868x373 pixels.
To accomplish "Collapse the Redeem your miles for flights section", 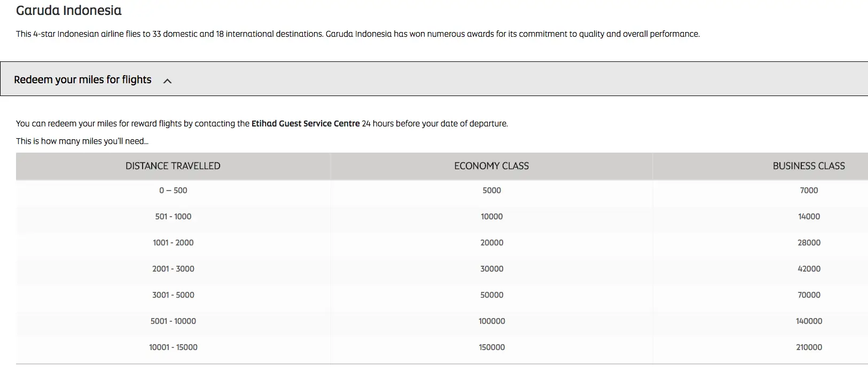I will pyautogui.click(x=434, y=79).
